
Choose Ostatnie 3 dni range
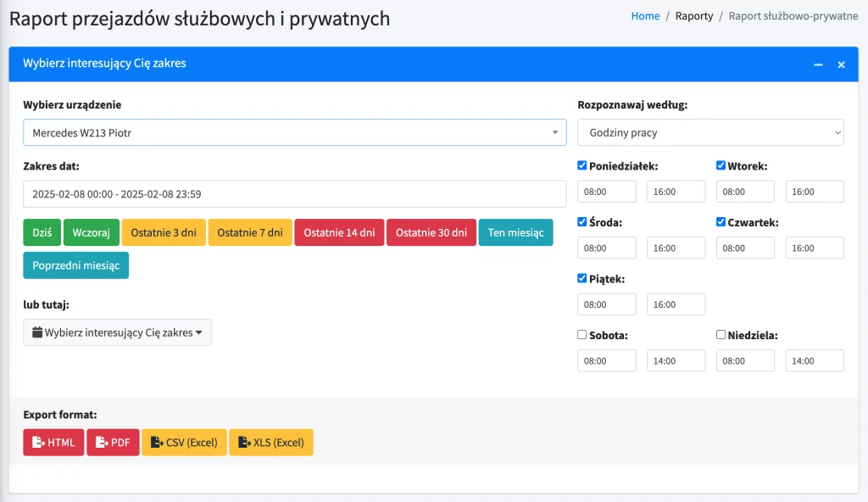point(164,232)
